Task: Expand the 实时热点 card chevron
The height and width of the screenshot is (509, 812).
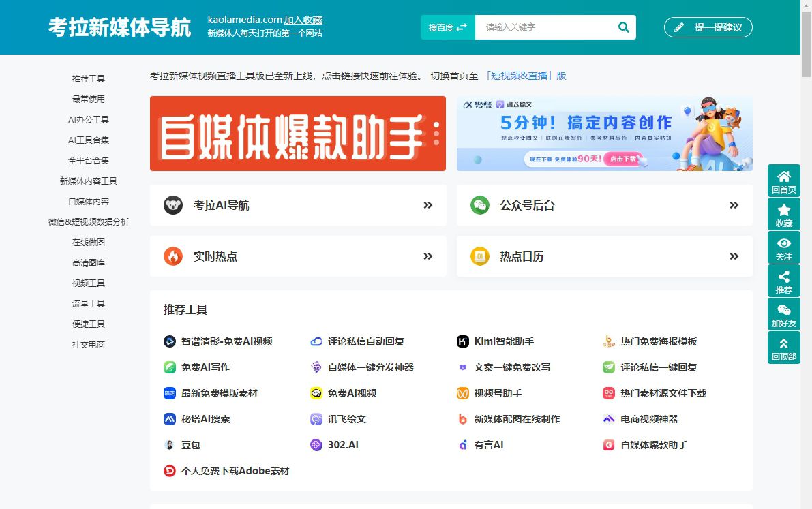Action: click(427, 256)
